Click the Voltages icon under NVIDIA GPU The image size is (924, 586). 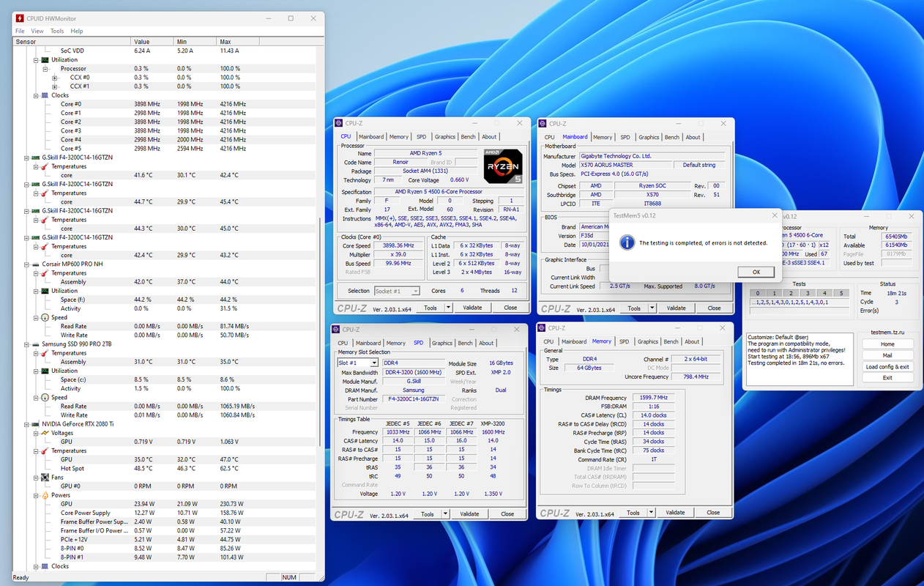(x=45, y=433)
